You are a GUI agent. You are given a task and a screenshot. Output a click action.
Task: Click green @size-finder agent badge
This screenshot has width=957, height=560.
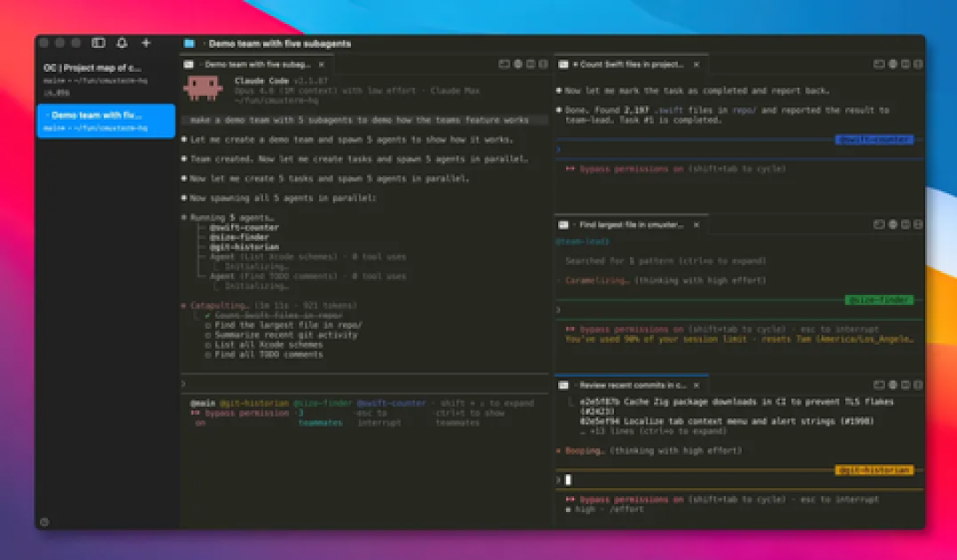click(879, 299)
